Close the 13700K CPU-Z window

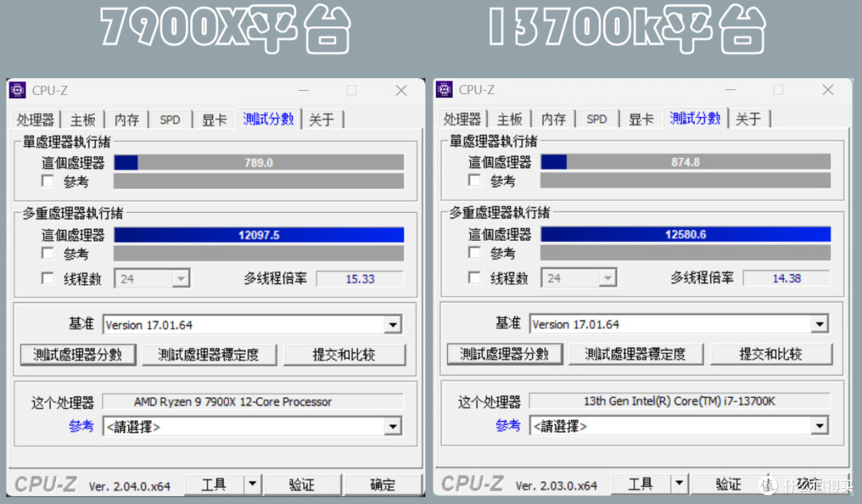pyautogui.click(x=828, y=90)
